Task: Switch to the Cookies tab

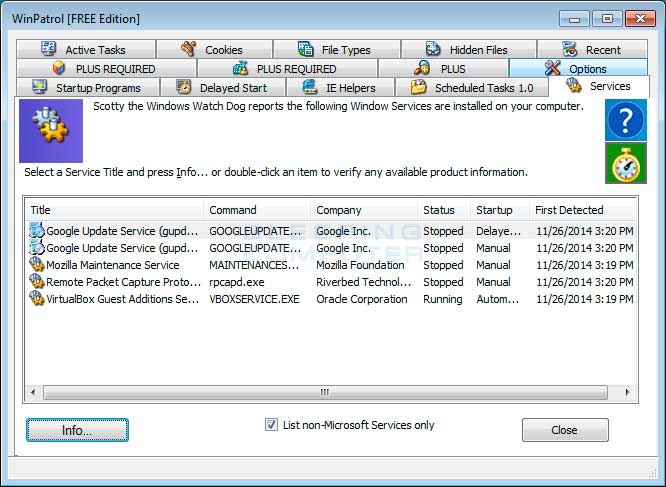Action: coord(214,49)
